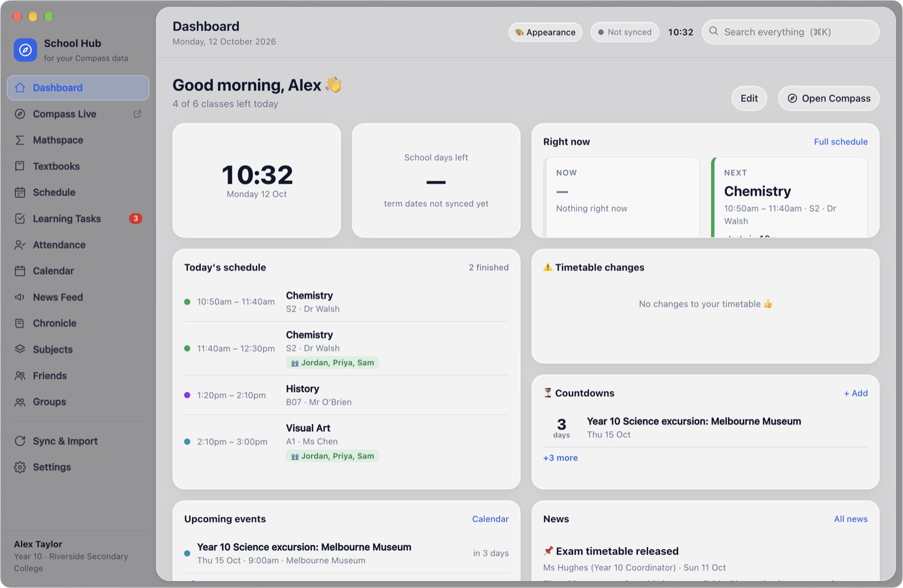
Task: Click the 2 finished label in Today's schedule
Action: tap(489, 267)
